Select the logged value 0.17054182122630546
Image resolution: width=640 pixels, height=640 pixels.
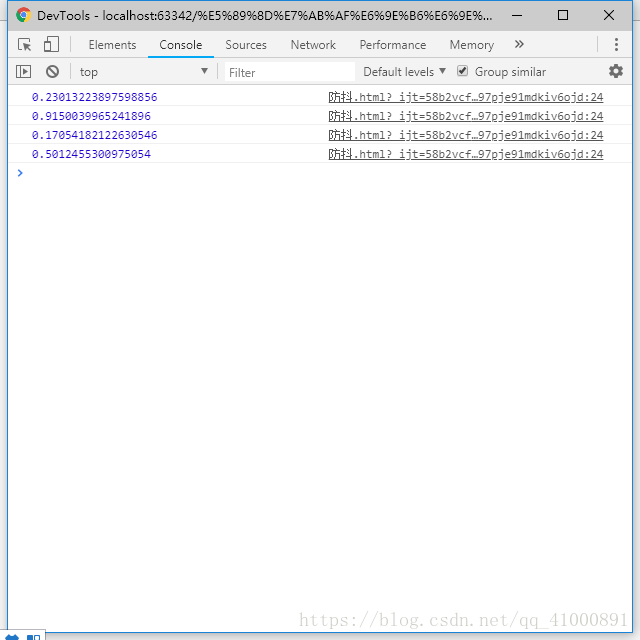(94, 135)
